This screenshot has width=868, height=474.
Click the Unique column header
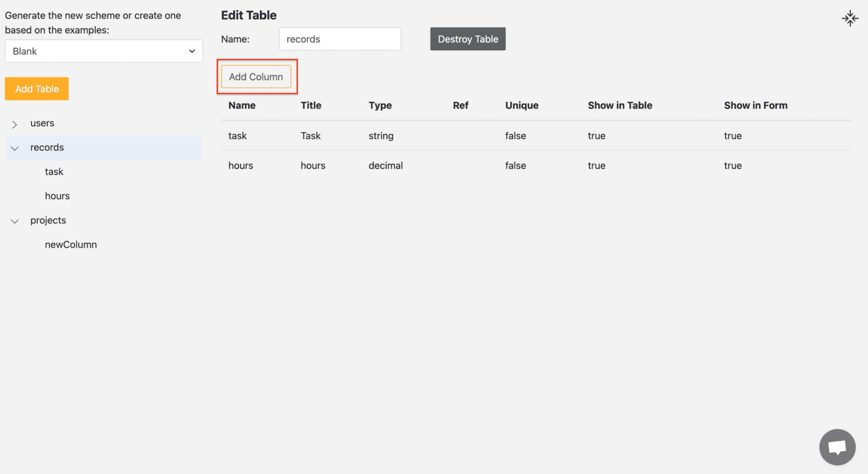point(521,105)
